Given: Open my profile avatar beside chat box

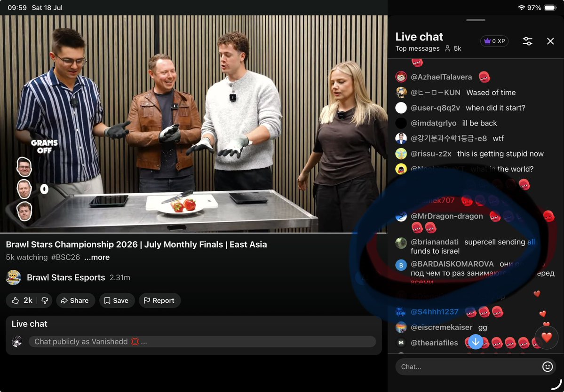Looking at the screenshot, I should pyautogui.click(x=16, y=341).
